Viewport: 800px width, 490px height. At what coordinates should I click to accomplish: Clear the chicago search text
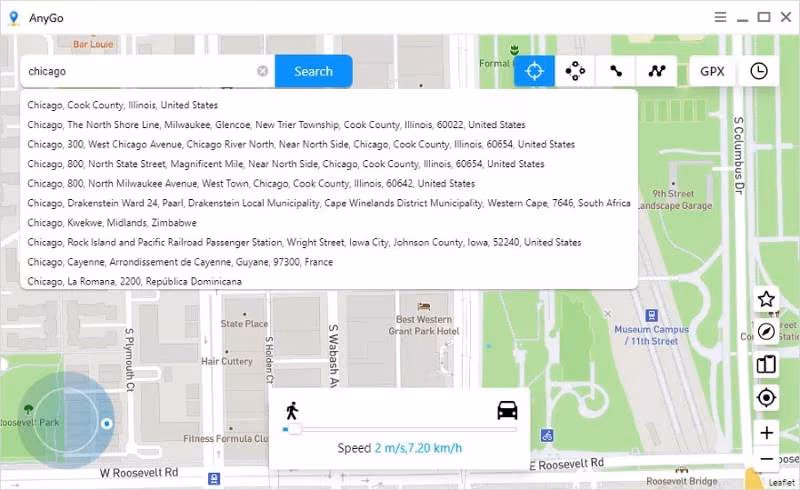click(262, 71)
